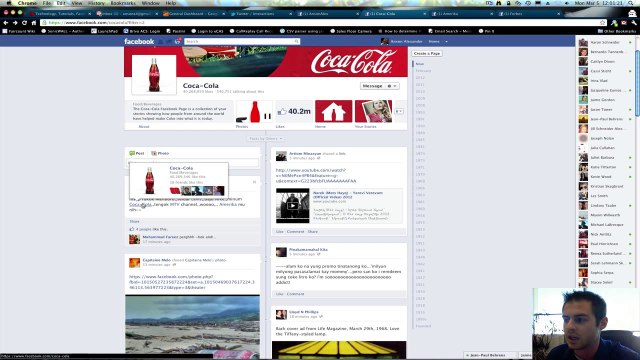Click the Coca-Cola bottle profile picture
This screenshot has width=640, height=360.
click(154, 75)
